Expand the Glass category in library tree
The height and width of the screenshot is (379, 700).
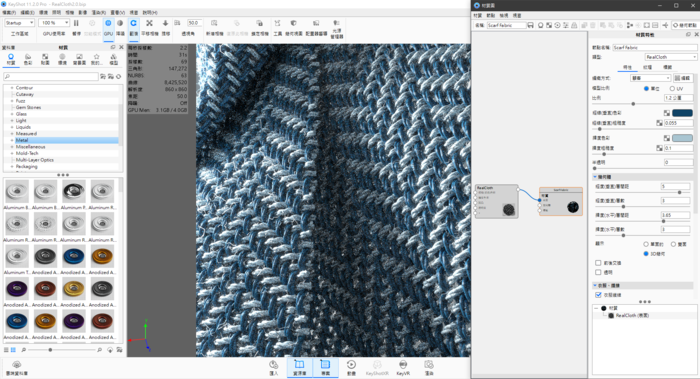coord(12,114)
